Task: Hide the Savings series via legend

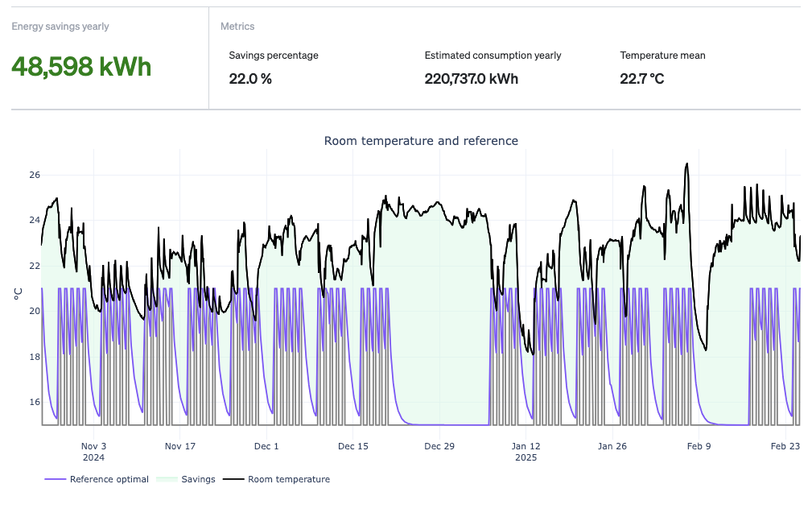Action: (x=198, y=479)
